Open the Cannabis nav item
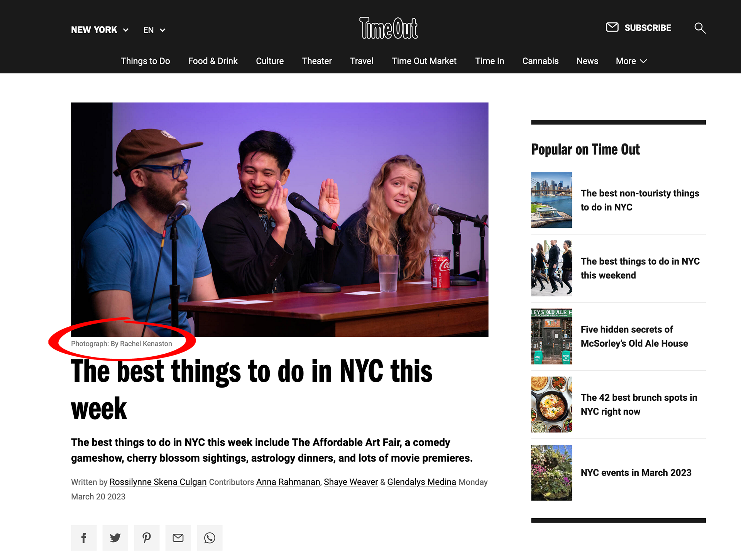741x560 pixels. point(540,61)
